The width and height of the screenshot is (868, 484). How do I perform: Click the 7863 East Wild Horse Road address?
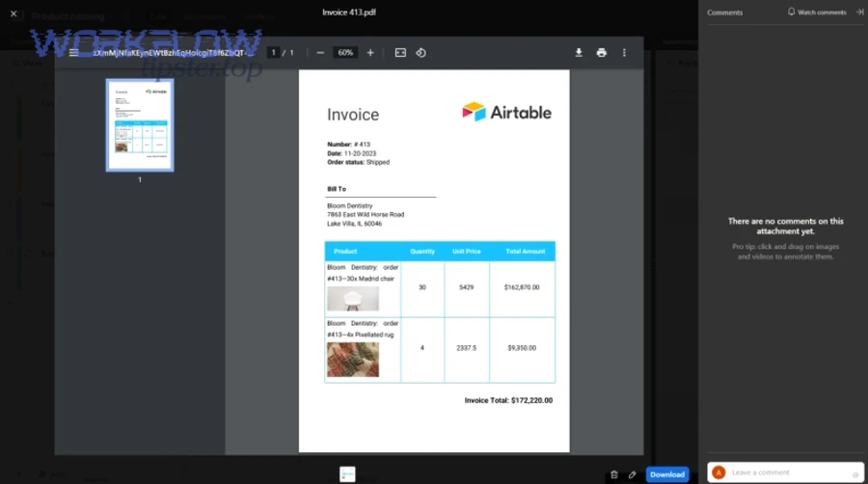click(x=366, y=215)
